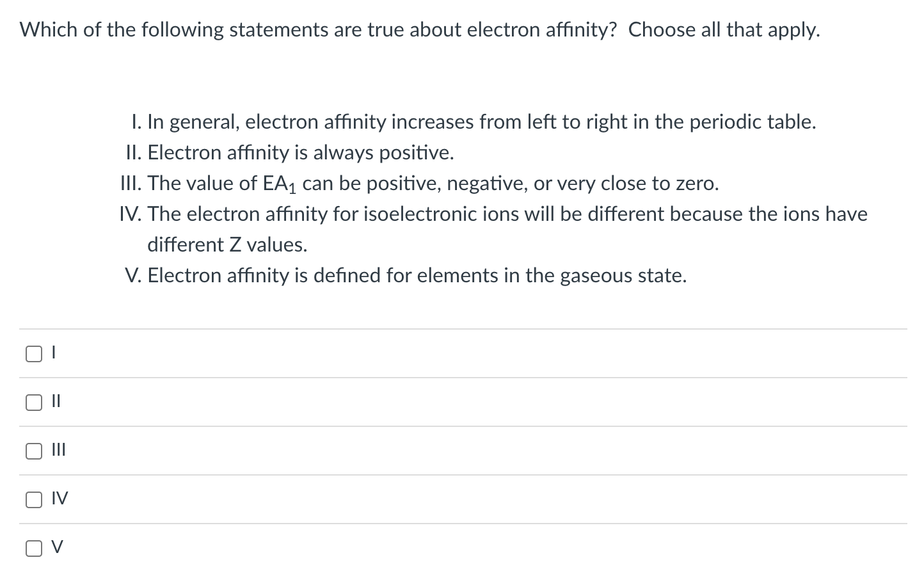Mark the checkbox beside option V
The width and height of the screenshot is (924, 585).
pos(33,549)
